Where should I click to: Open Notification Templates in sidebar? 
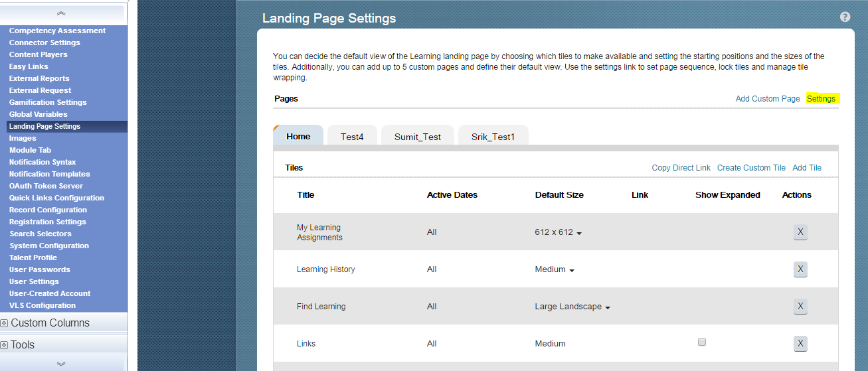[49, 174]
